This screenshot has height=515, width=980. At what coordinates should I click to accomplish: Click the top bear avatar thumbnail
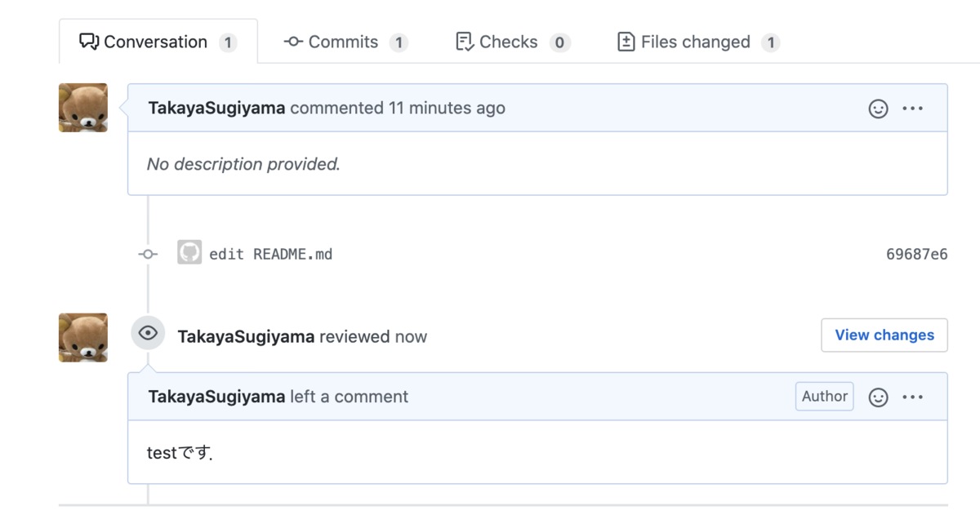tap(83, 108)
